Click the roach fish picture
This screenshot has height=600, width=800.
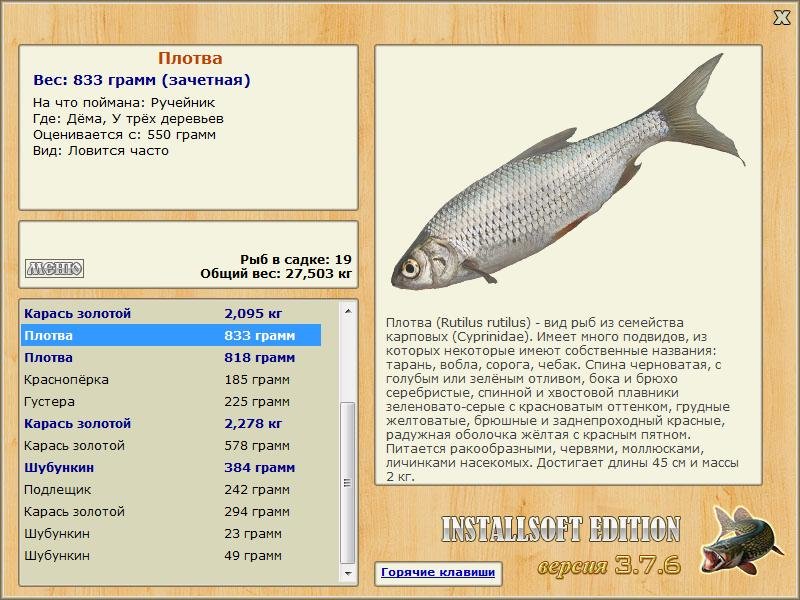tap(568, 173)
